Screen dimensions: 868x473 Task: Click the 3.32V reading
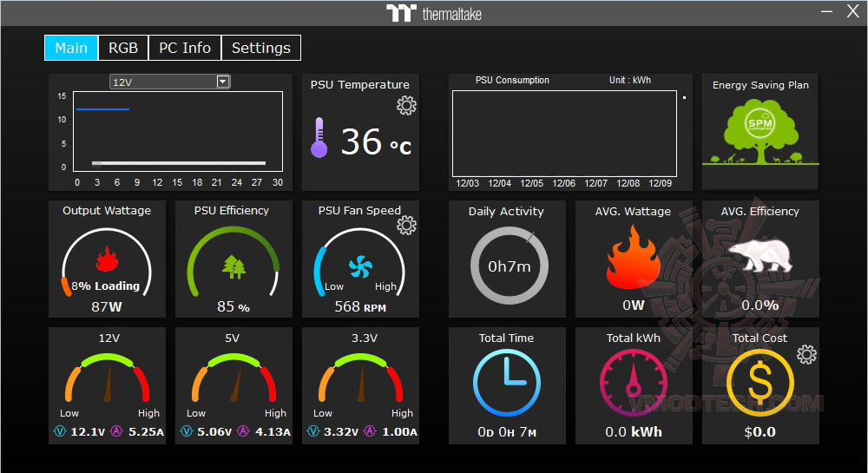[341, 432]
